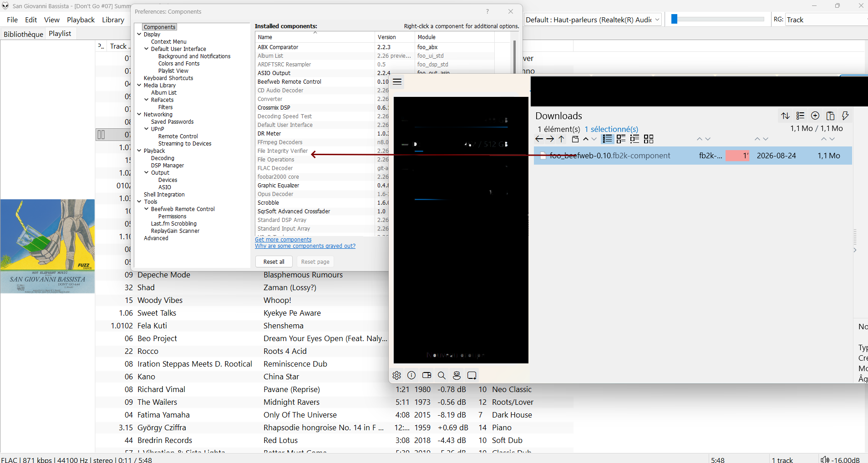Viewport: 868px width, 463px height.
Task: Open settings gear in the overlay panel
Action: tap(397, 375)
